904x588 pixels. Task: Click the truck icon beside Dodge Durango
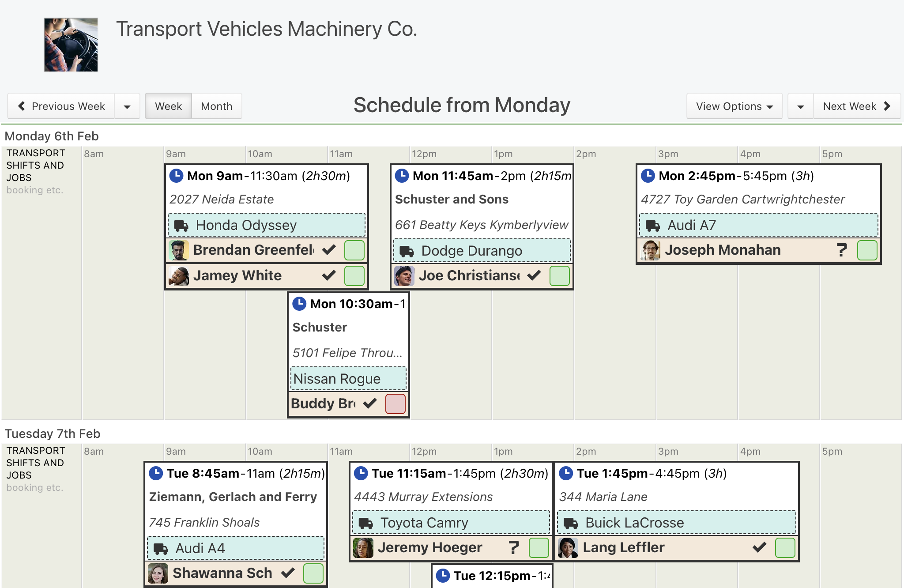[407, 252]
